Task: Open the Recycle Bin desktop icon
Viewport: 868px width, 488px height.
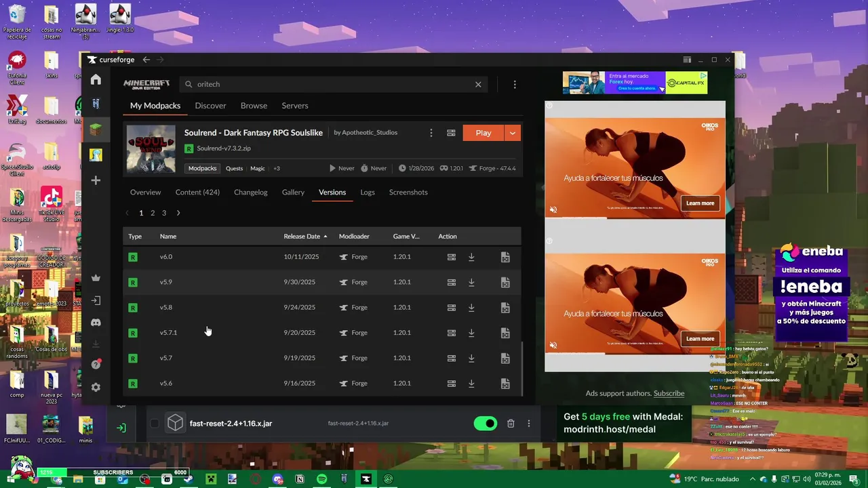Action: point(17,20)
